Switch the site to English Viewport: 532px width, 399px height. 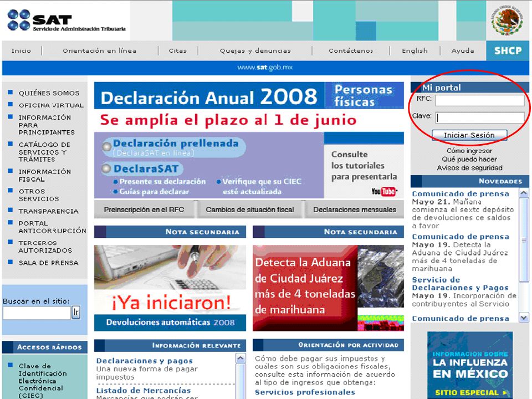415,51
